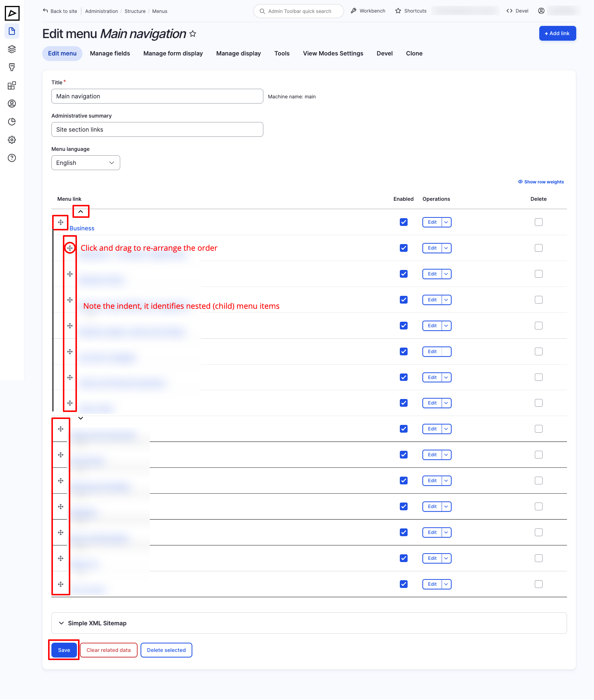This screenshot has width=594, height=700.
Task: Open Edit dropdown arrow for Business row
Action: [x=446, y=222]
